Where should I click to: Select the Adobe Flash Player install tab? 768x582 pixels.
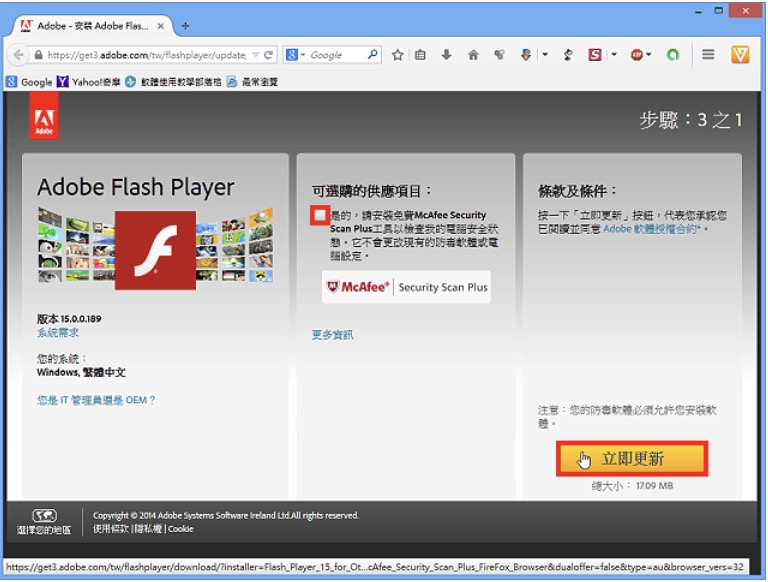click(x=93, y=26)
